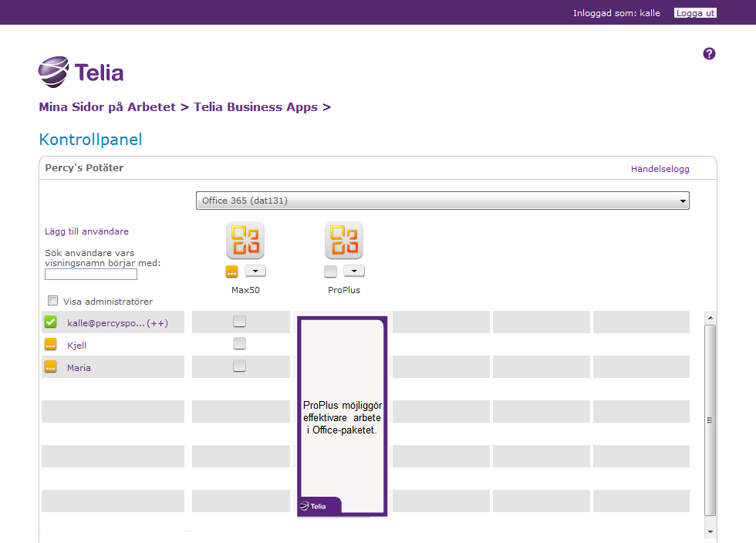756x543 pixels.
Task: Check the Max50 box for kalle@percyspo
Action: tap(240, 321)
